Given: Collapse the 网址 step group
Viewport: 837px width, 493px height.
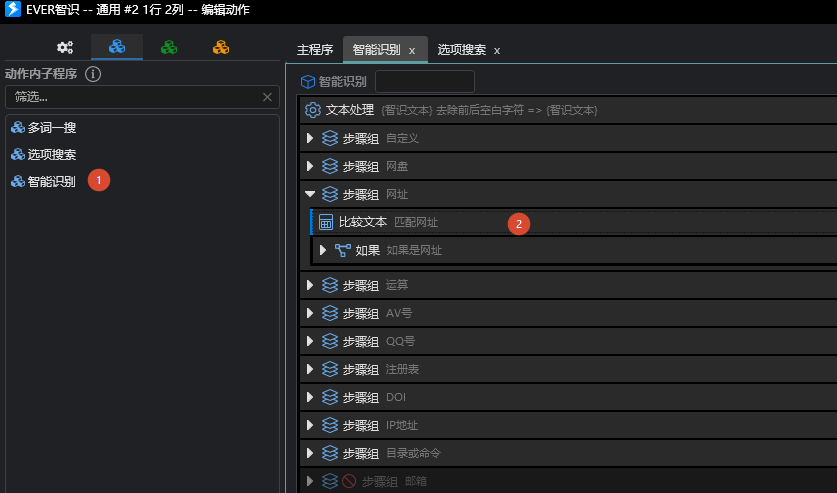Looking at the screenshot, I should click(x=310, y=194).
